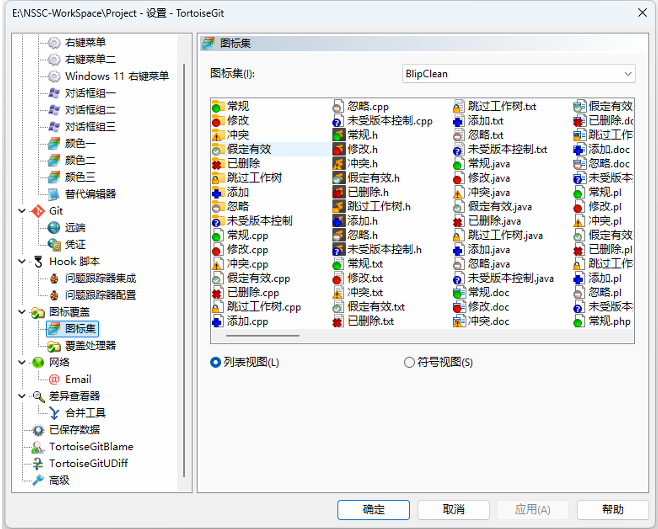
Task: Select the 已删除.java item
Action: click(487, 221)
